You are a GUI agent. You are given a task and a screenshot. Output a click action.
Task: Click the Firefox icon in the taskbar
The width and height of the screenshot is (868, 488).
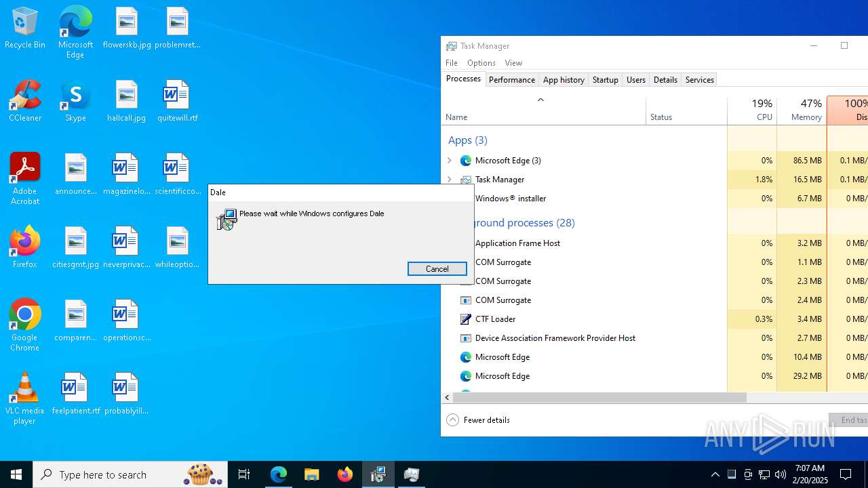click(345, 474)
